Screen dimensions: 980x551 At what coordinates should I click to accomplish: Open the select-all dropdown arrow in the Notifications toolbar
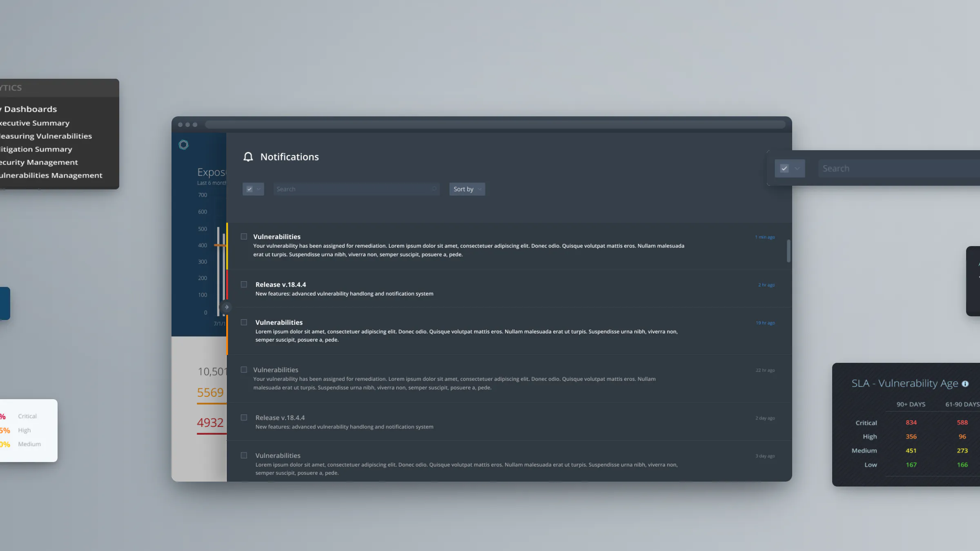click(x=258, y=189)
